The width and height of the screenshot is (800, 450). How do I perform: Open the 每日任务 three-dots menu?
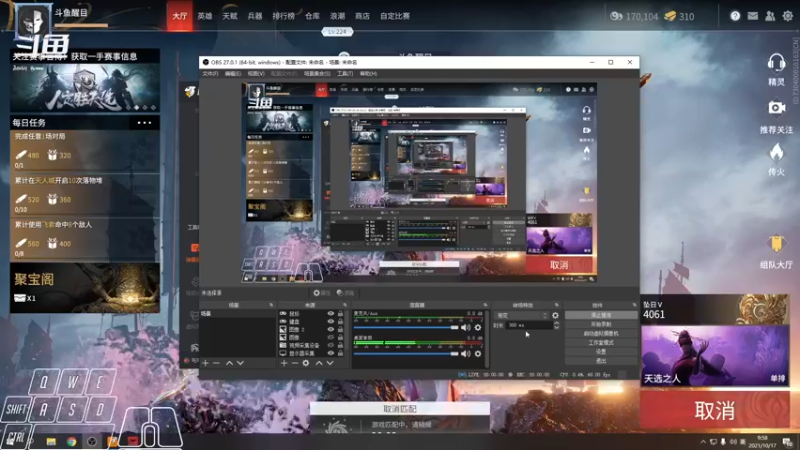(144, 122)
